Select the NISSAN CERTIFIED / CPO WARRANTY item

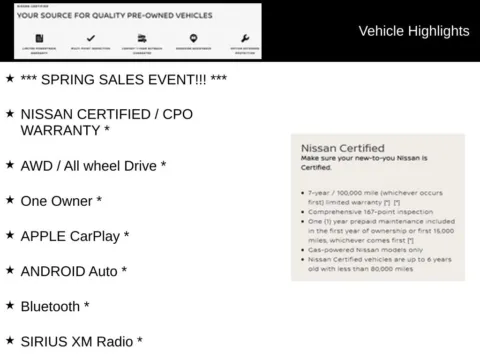(x=107, y=122)
